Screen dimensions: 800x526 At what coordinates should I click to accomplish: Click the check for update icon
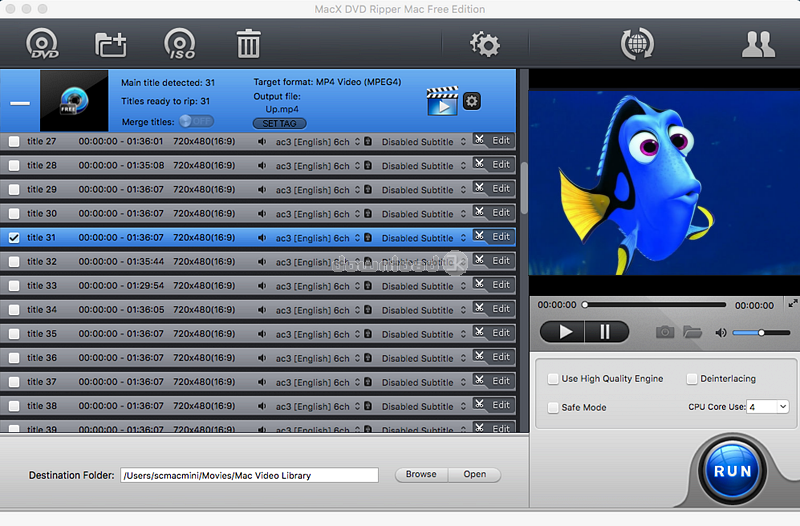pos(637,44)
